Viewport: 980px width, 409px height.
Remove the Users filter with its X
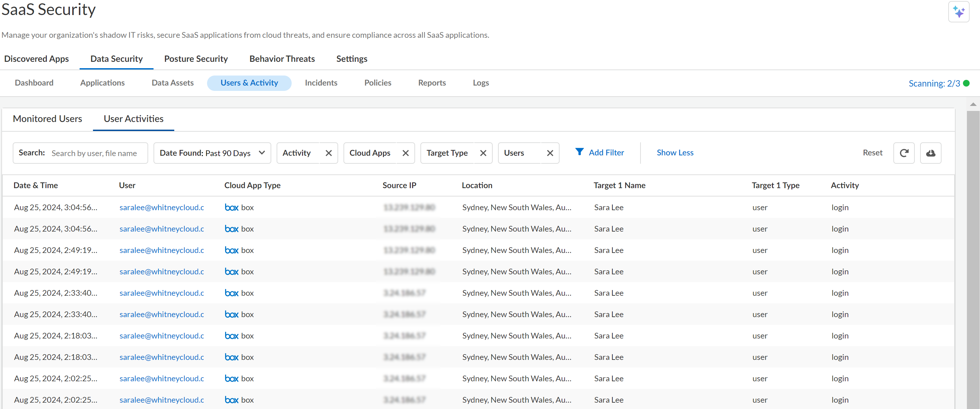point(550,153)
